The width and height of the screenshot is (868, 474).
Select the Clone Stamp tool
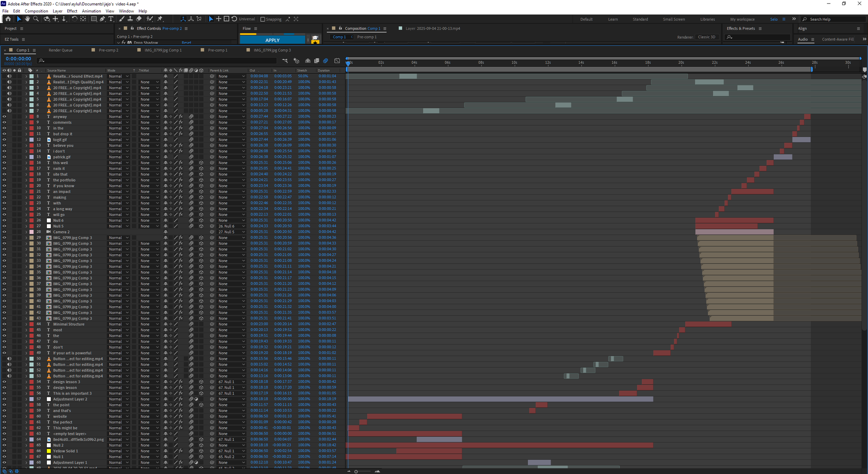130,19
